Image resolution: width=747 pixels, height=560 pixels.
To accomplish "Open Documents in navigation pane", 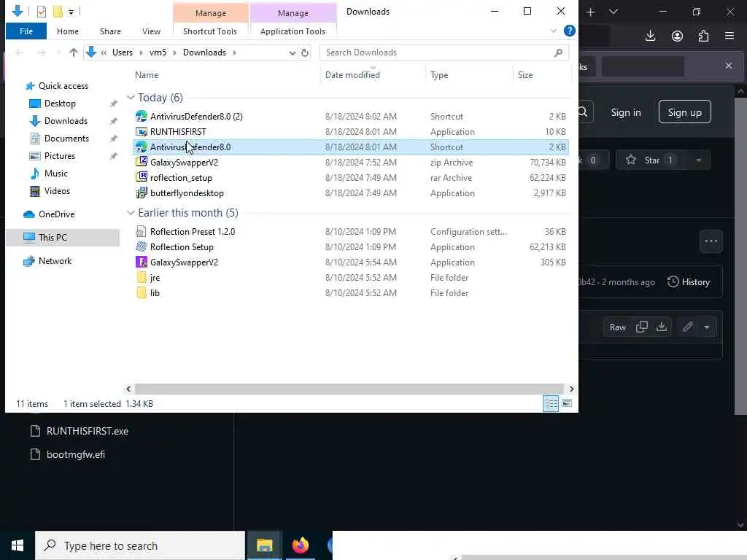I will (x=66, y=138).
